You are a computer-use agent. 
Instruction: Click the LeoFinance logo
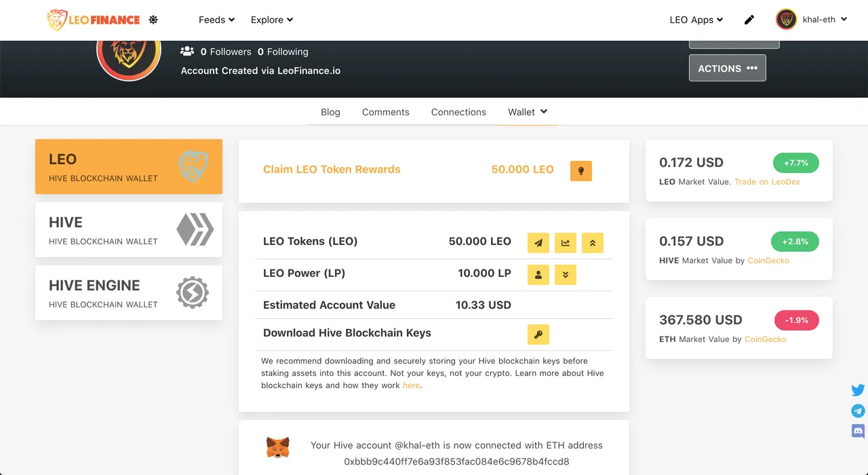click(93, 20)
